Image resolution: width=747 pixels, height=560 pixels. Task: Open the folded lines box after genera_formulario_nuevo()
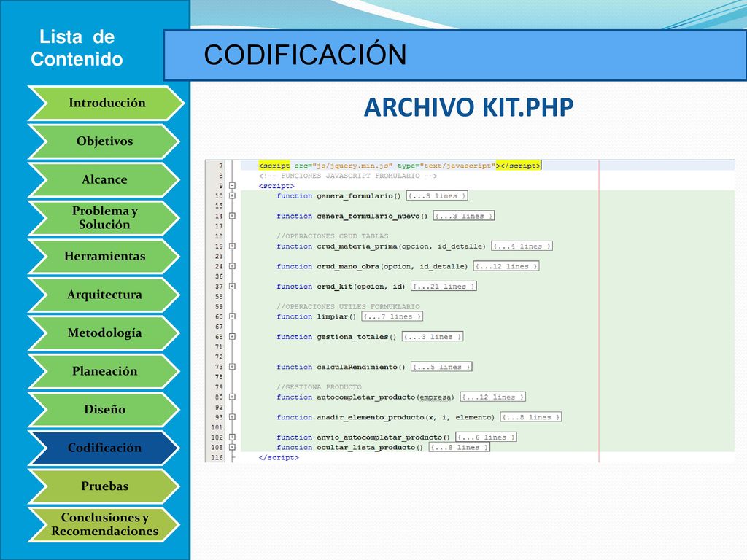pos(463,216)
